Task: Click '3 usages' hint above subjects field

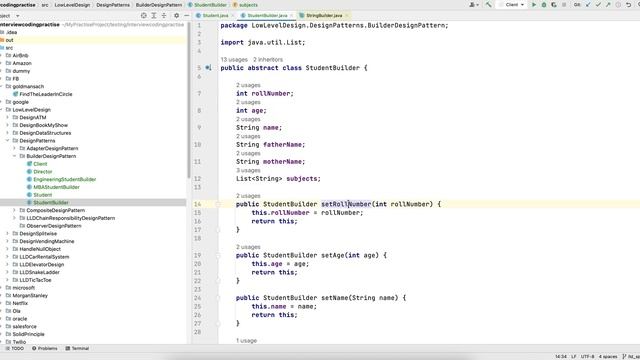Action: point(248,170)
